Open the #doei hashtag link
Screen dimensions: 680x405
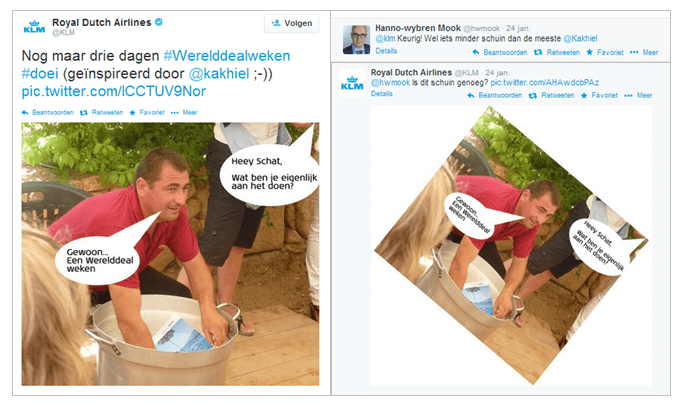[x=40, y=73]
